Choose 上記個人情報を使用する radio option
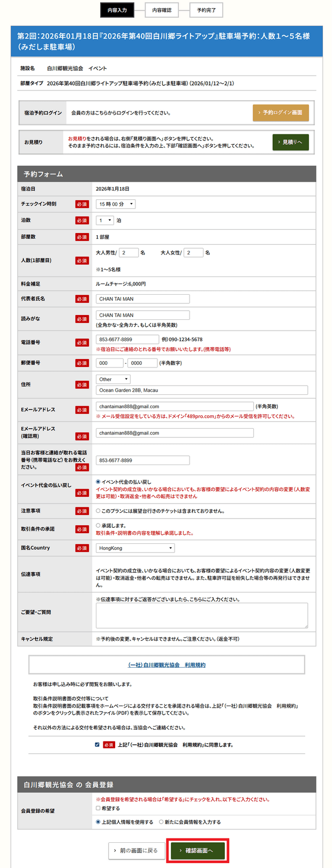This screenshot has width=332, height=868. (98, 822)
